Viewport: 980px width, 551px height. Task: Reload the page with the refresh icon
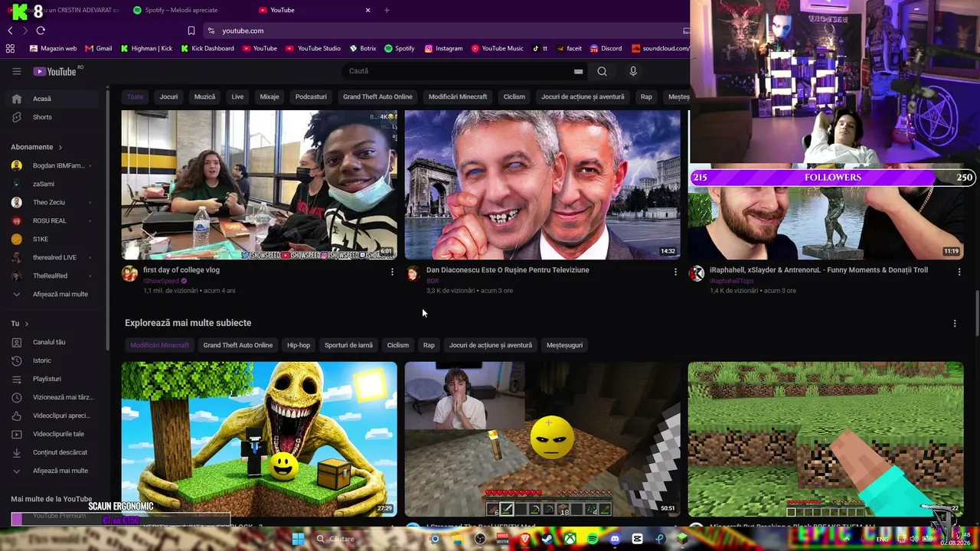tap(41, 31)
